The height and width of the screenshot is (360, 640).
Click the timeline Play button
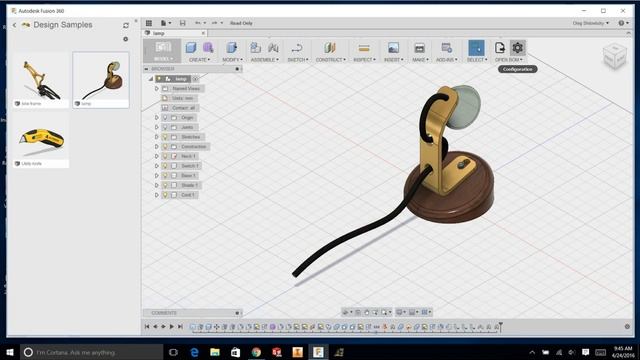172,327
